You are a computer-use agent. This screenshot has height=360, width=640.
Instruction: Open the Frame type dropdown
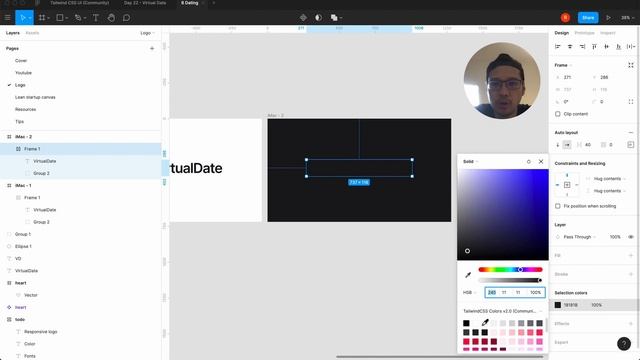click(563, 65)
